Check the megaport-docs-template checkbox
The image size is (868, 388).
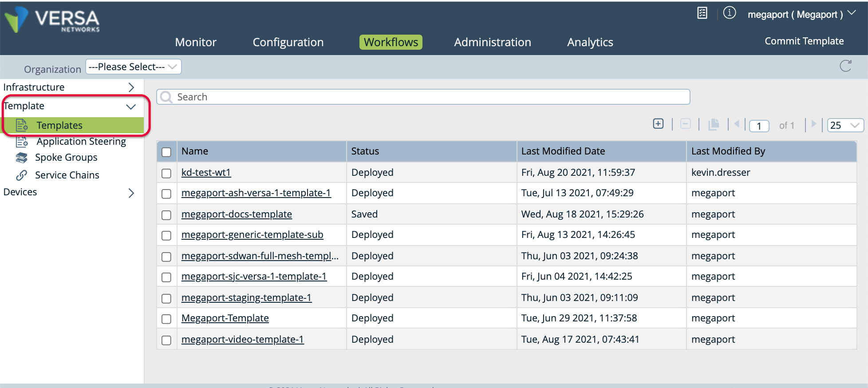click(x=166, y=215)
